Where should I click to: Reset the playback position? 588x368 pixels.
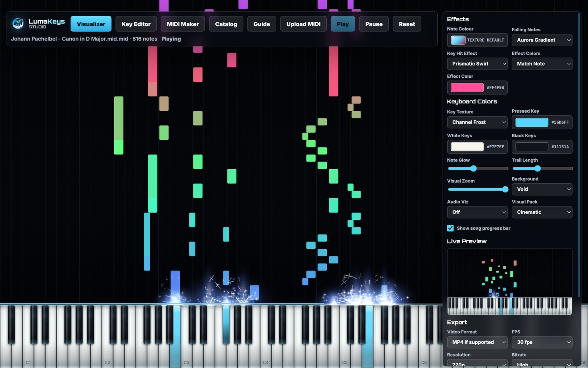tap(407, 24)
